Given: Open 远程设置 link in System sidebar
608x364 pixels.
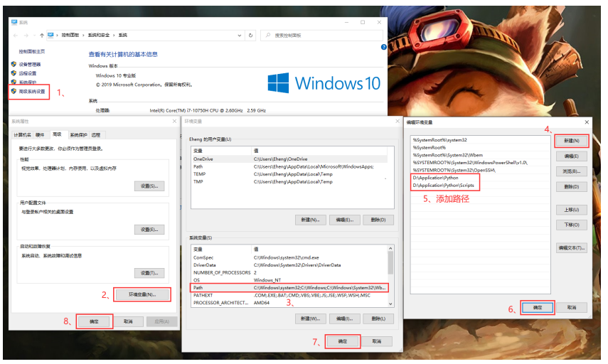Looking at the screenshot, I should (x=28, y=73).
